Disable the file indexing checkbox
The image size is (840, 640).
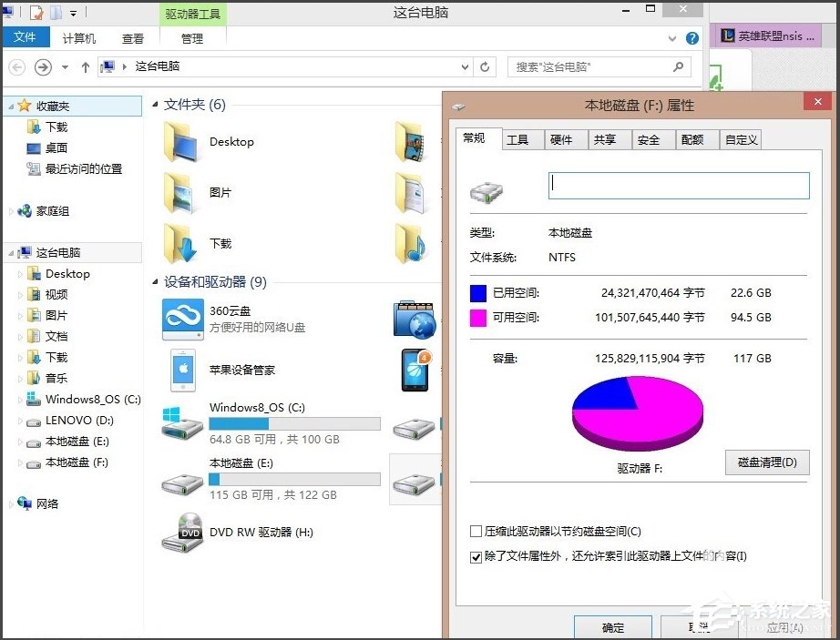[x=475, y=558]
